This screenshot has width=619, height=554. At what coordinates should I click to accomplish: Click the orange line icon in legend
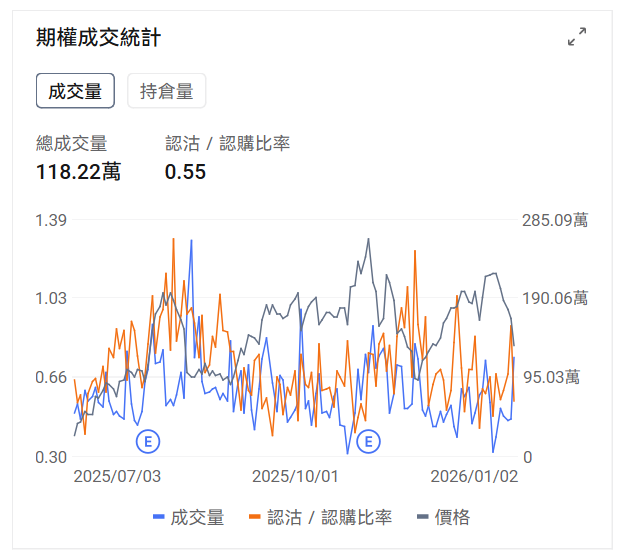254,517
